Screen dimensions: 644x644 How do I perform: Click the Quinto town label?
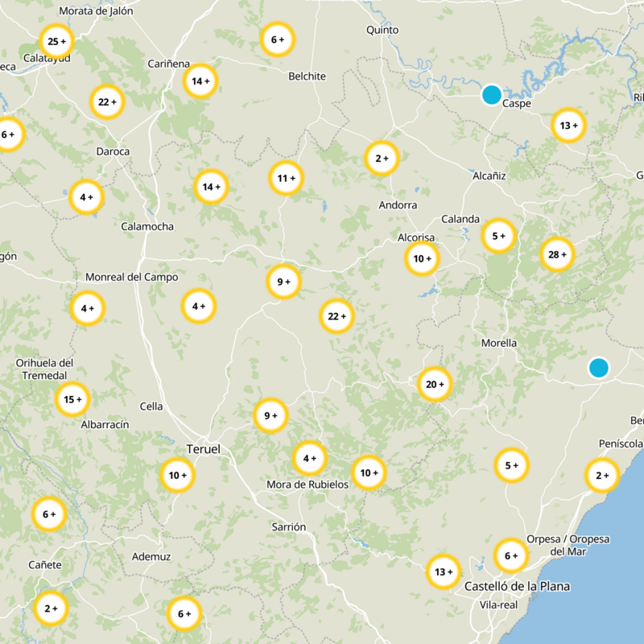[x=382, y=30]
